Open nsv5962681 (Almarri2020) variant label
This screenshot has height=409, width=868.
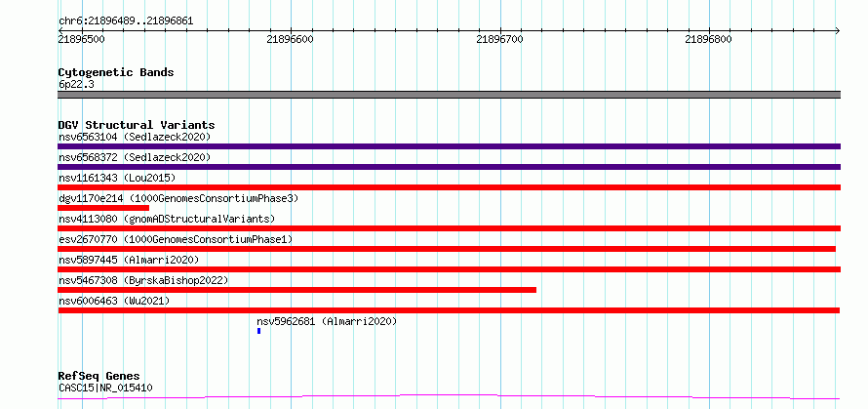point(327,321)
